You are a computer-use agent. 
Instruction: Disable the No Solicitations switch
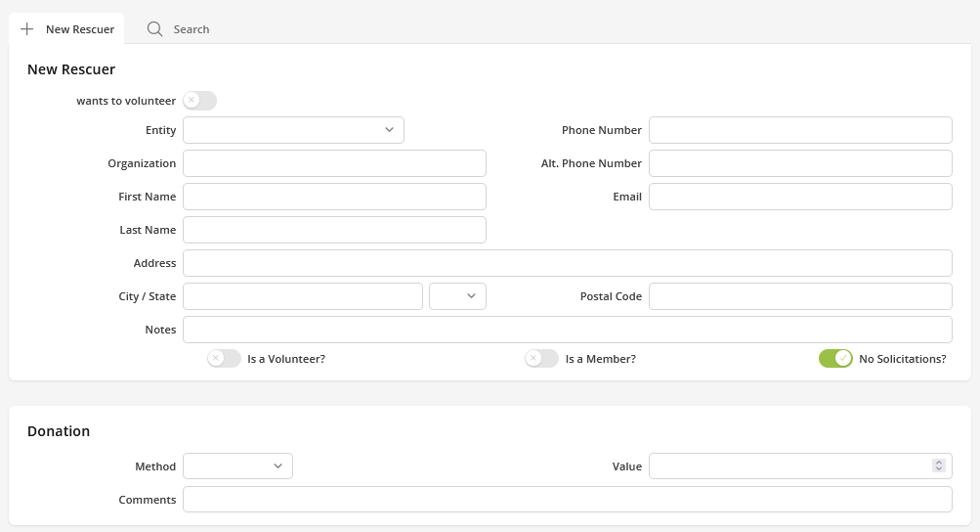(x=835, y=359)
